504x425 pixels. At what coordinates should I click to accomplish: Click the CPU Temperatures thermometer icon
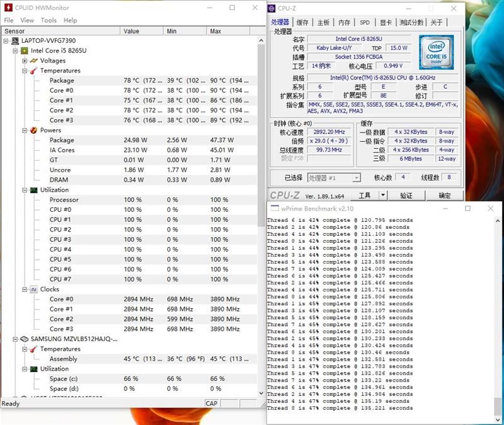click(x=34, y=71)
